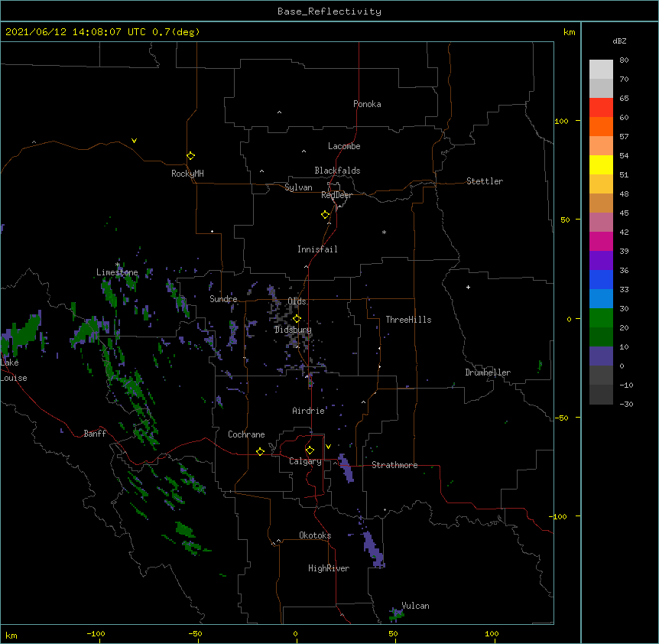The image size is (659, 644).
Task: Click the Banff label
Action: click(95, 434)
